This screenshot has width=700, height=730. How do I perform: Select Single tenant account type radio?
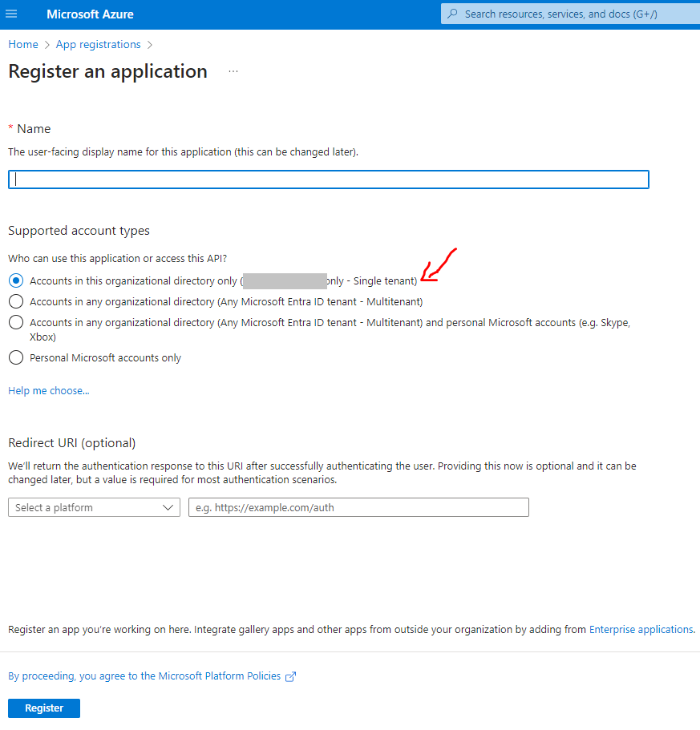pyautogui.click(x=16, y=280)
